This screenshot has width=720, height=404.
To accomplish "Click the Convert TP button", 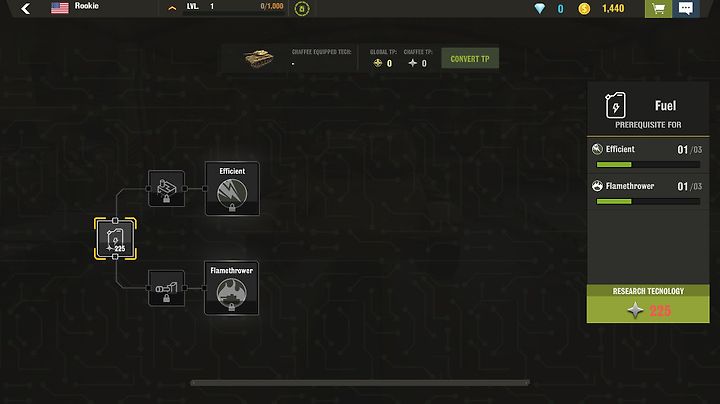I will 470,59.
